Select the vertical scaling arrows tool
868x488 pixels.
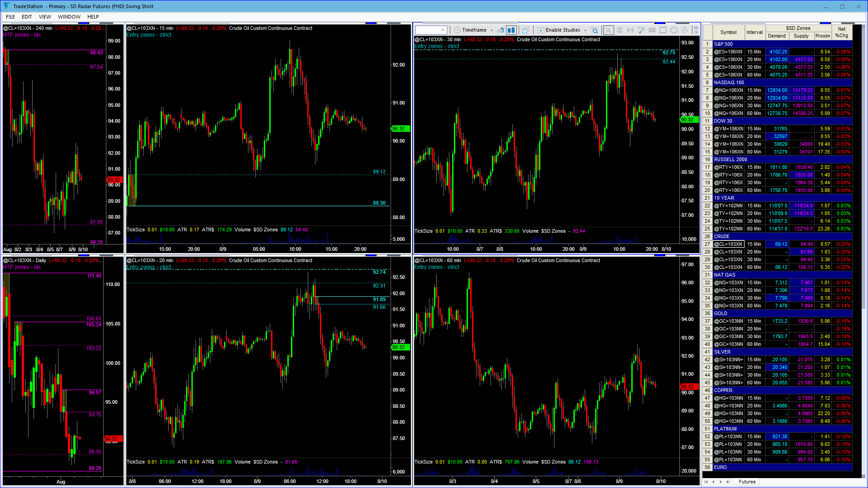click(x=620, y=30)
